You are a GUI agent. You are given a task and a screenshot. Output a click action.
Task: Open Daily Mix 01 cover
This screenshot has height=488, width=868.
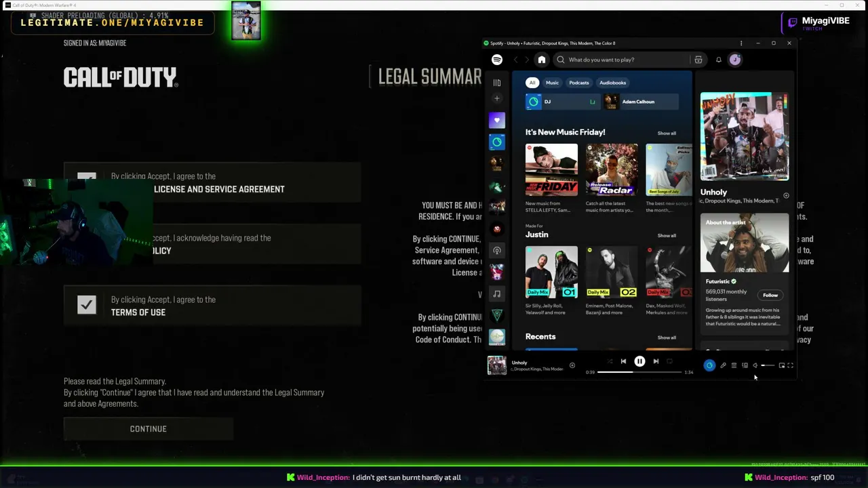(551, 272)
